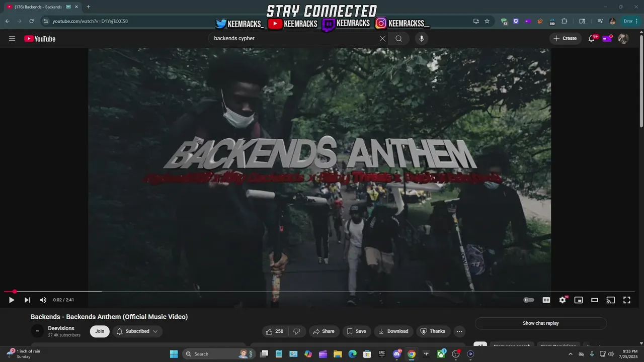
Task: Open the YouTube account avatar menu
Action: tap(623, 39)
